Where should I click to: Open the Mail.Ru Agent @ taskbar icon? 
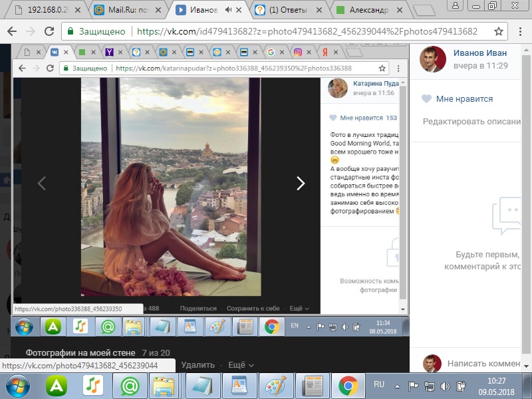point(130,386)
